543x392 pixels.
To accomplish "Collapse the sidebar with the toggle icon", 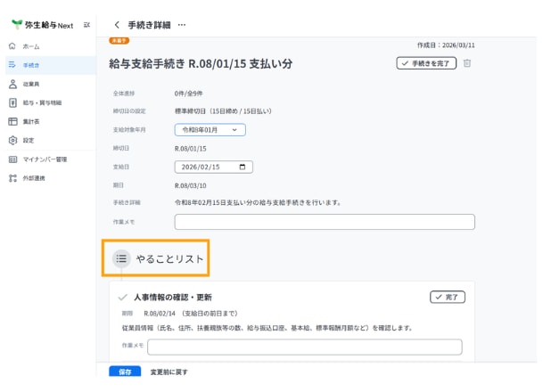I will [x=86, y=25].
